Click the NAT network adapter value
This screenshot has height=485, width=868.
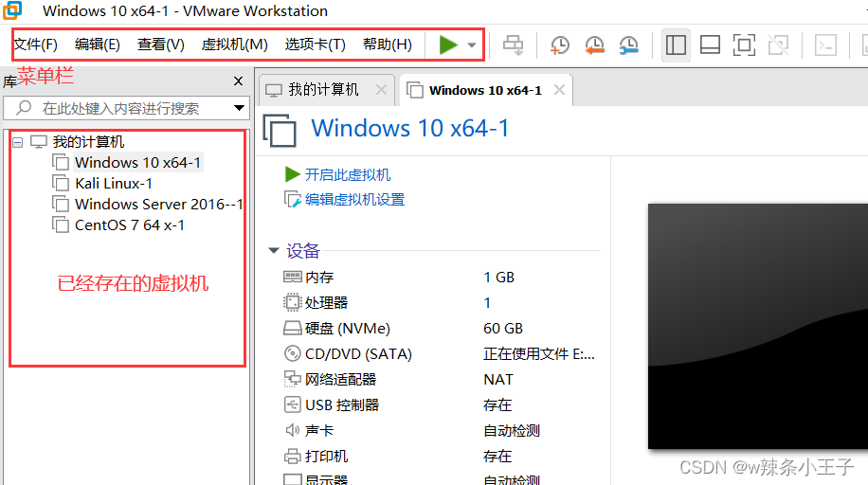498,379
